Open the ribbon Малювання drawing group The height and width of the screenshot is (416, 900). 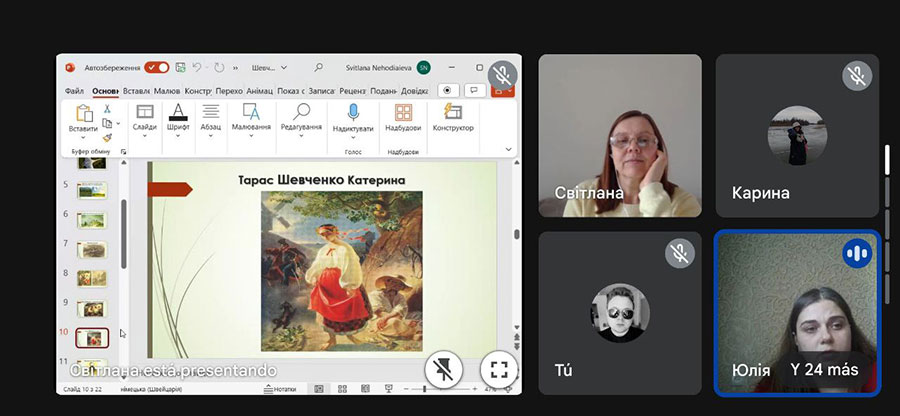[x=251, y=122]
